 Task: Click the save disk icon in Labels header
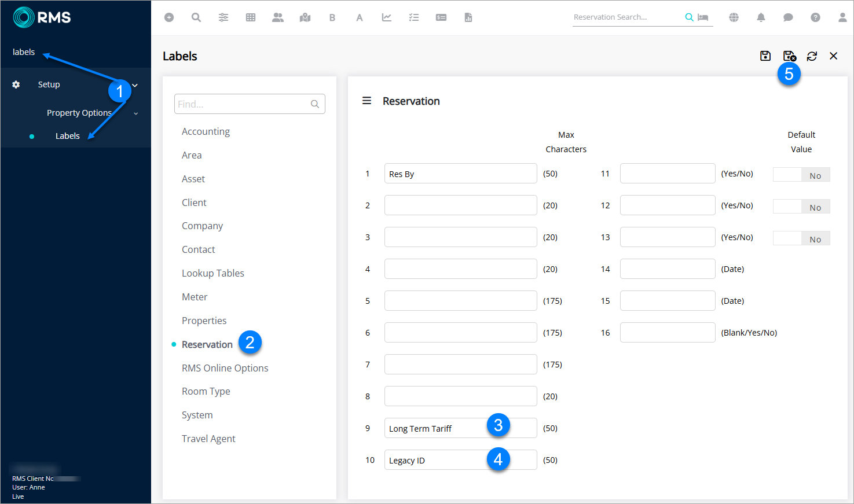coord(765,56)
